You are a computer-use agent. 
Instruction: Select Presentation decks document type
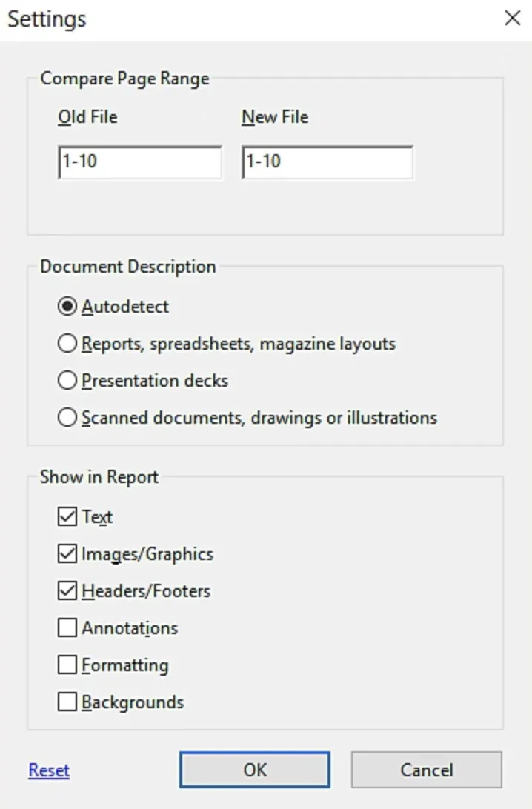click(x=67, y=381)
